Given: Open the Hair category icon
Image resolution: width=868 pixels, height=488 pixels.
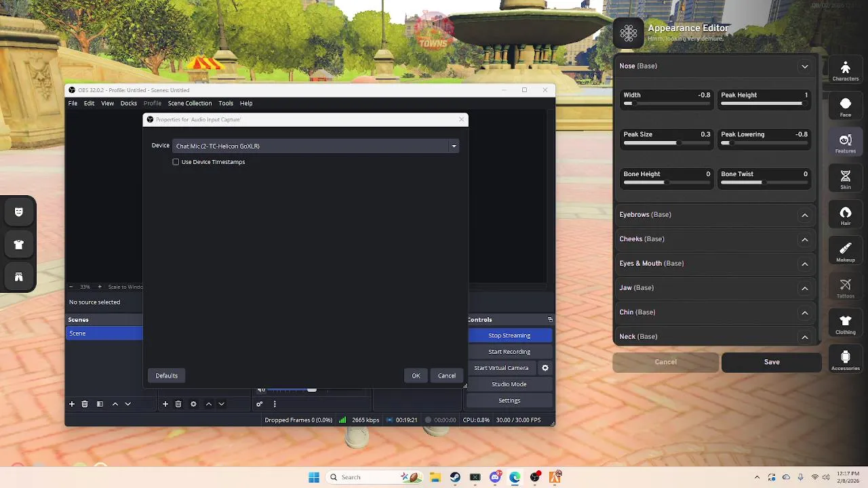Looking at the screenshot, I should (x=845, y=216).
